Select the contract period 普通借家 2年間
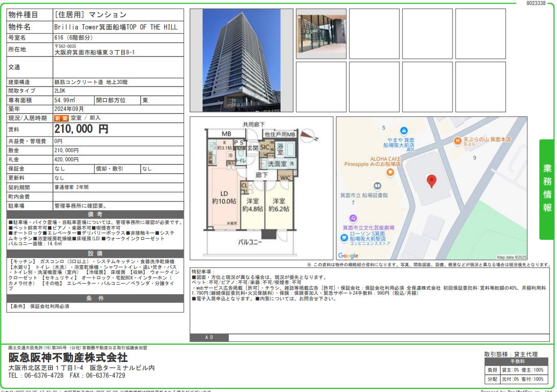 click(x=71, y=187)
